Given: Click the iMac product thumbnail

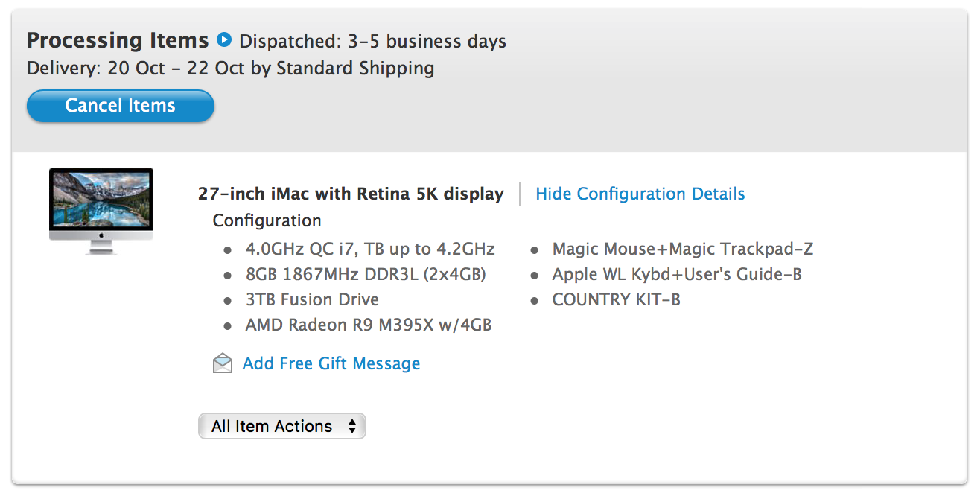Looking at the screenshot, I should (x=101, y=211).
